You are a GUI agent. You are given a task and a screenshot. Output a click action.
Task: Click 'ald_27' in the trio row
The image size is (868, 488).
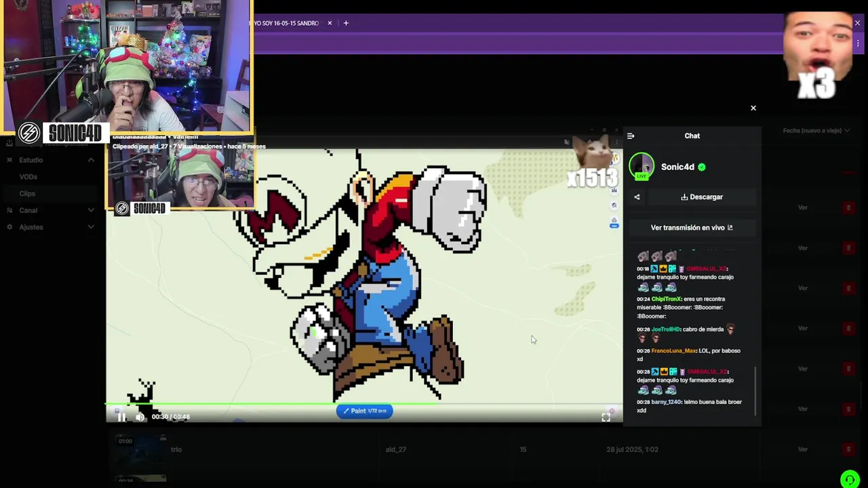395,449
